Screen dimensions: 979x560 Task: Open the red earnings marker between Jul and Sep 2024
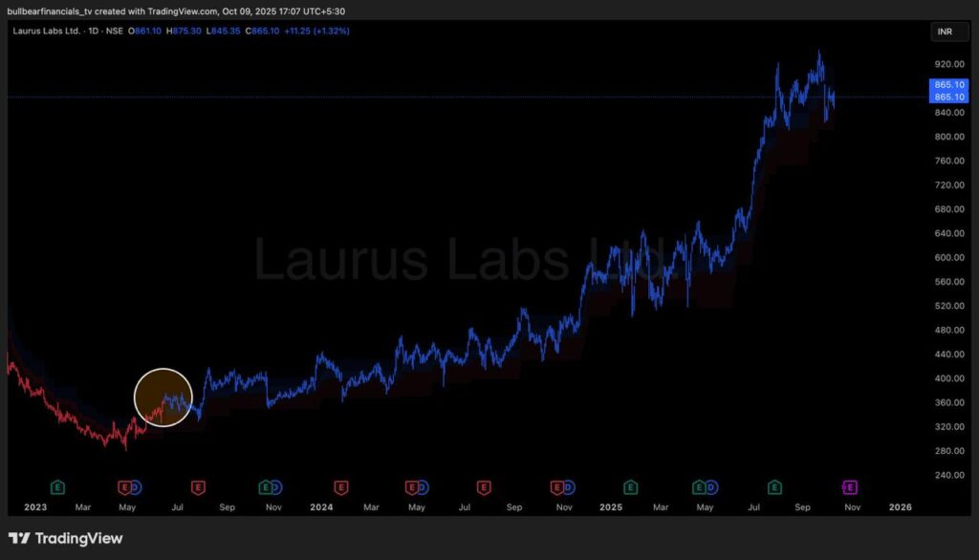click(484, 487)
